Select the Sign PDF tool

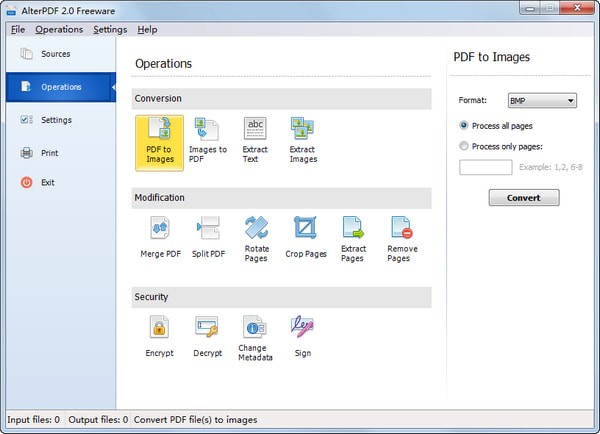click(x=303, y=336)
